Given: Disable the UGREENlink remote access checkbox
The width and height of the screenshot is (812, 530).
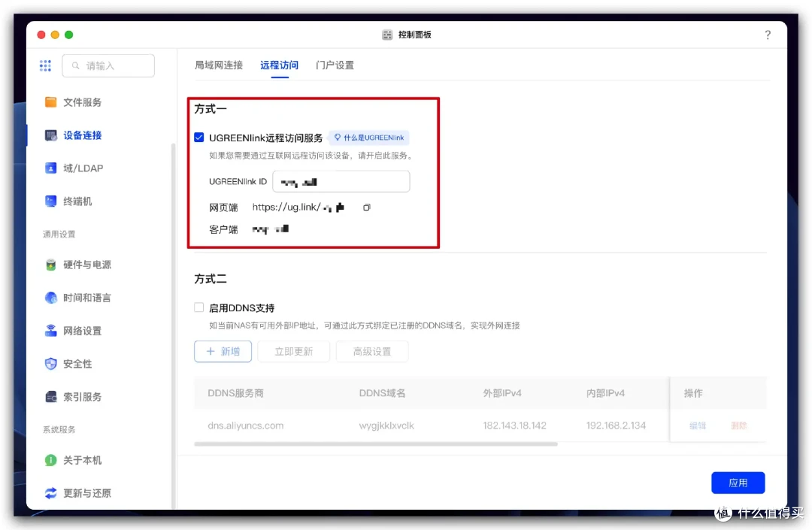Looking at the screenshot, I should pyautogui.click(x=198, y=137).
